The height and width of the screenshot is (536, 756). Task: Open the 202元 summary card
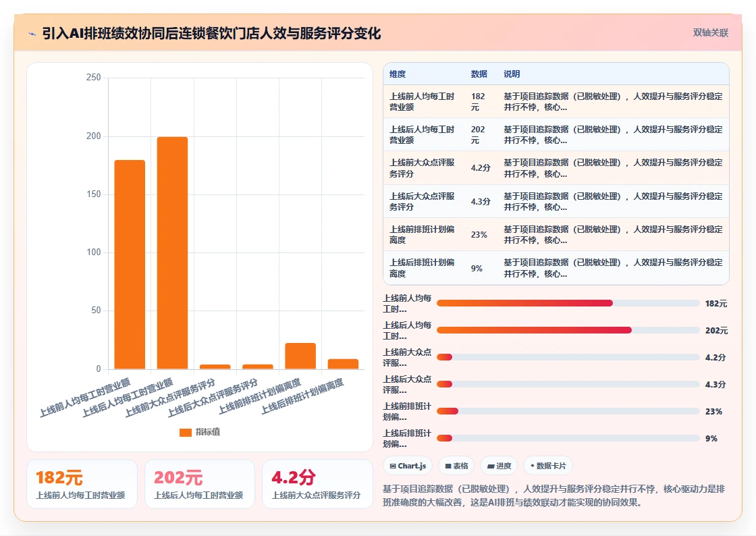coord(200,484)
